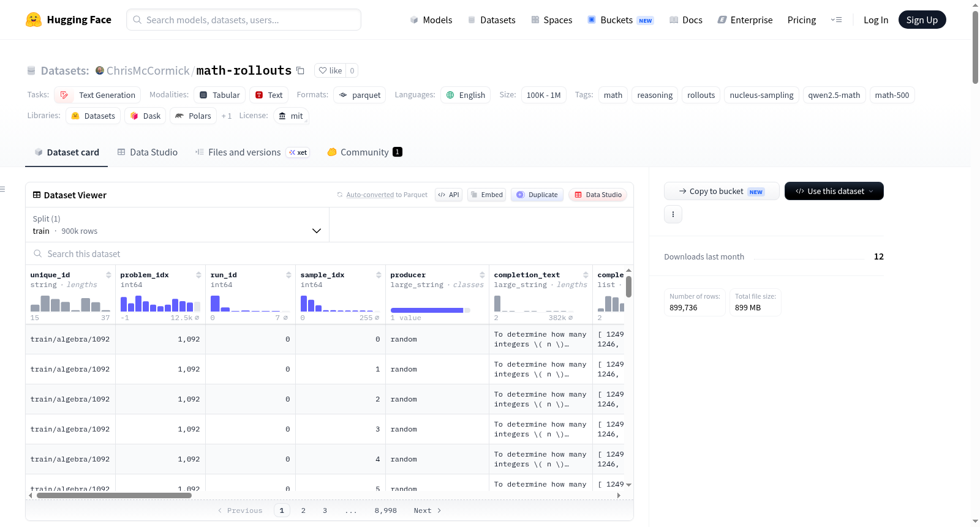
Task: Sort the sample_idx column
Action: pyautogui.click(x=379, y=275)
